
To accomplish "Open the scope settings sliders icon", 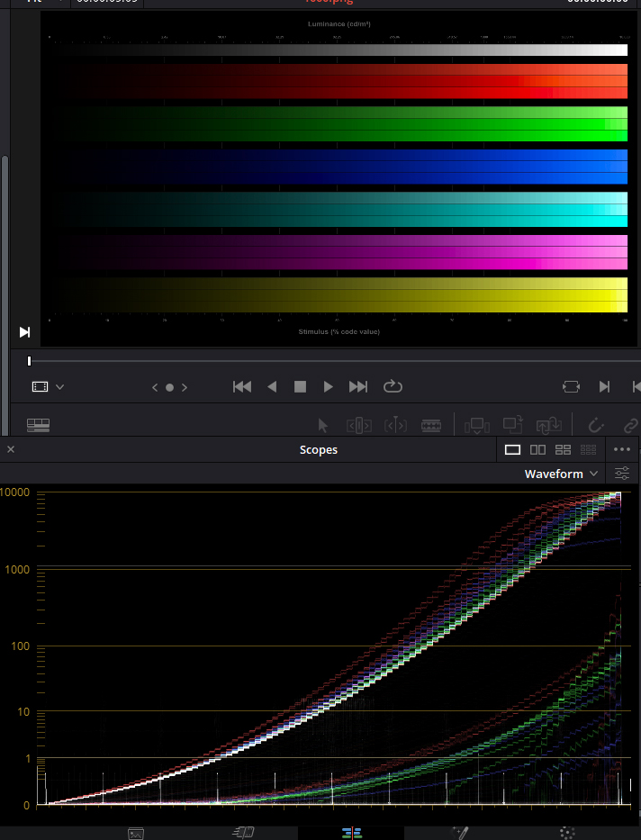I will (622, 474).
